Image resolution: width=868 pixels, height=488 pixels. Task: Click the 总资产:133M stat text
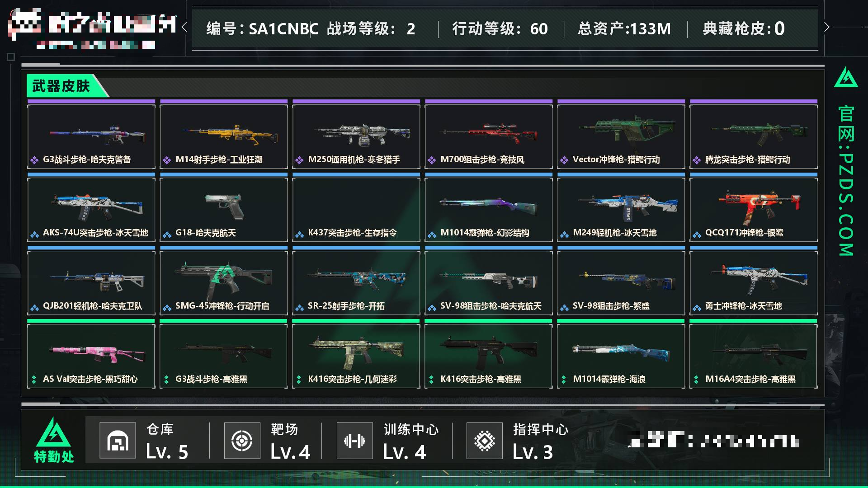[x=624, y=29]
